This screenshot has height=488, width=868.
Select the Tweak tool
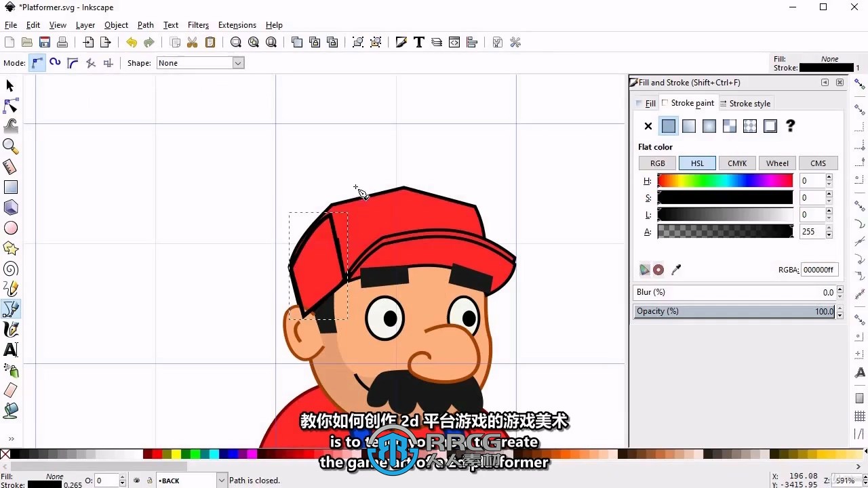pos(10,127)
